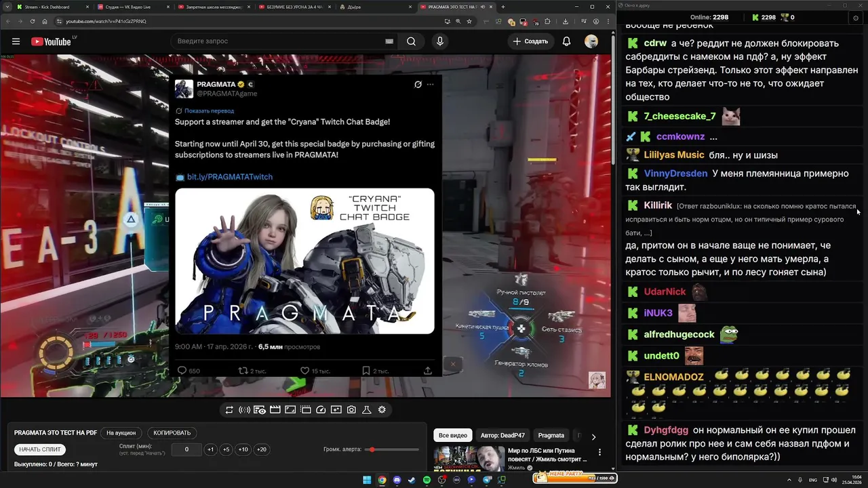Open the browser downloads icon

(566, 21)
